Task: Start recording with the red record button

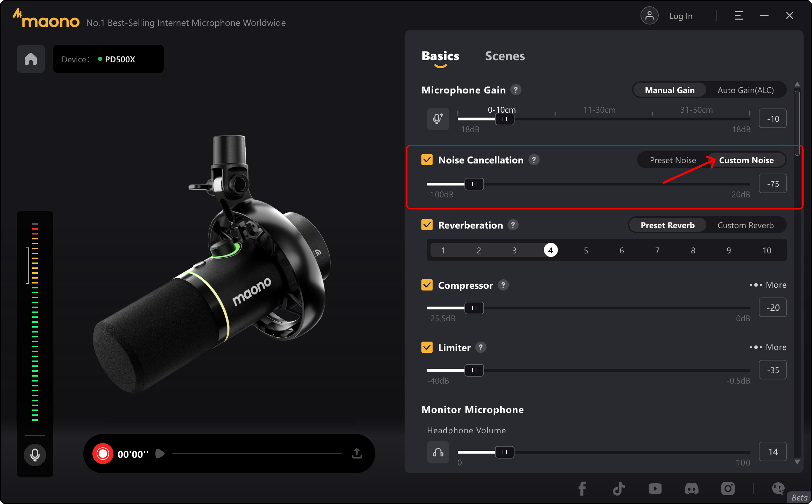Action: tap(103, 454)
